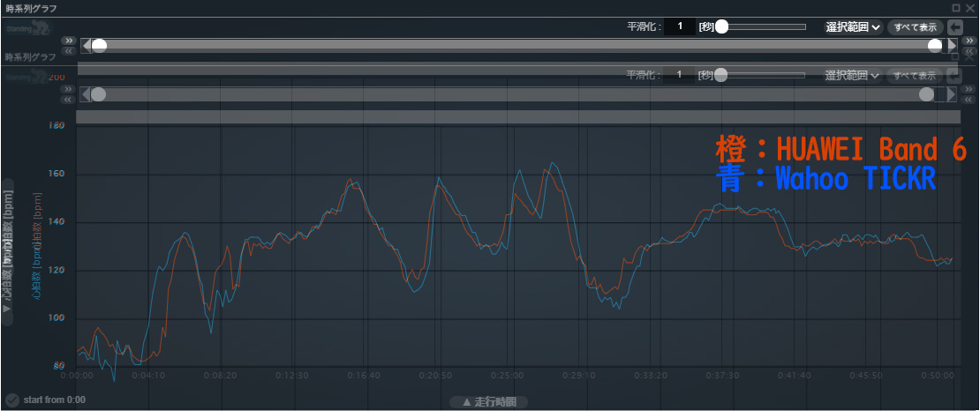The image size is (980, 411).
Task: Click the bright すべて表示 button
Action: pyautogui.click(x=915, y=26)
